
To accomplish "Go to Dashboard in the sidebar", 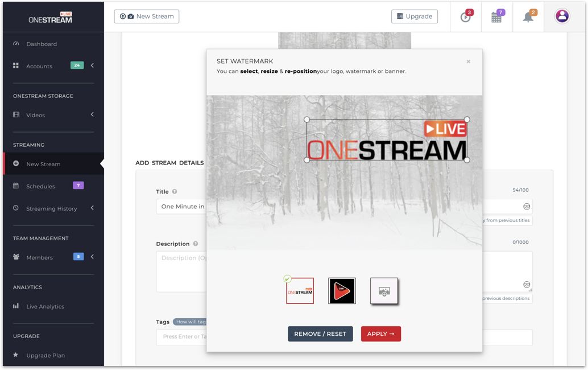I will point(42,44).
